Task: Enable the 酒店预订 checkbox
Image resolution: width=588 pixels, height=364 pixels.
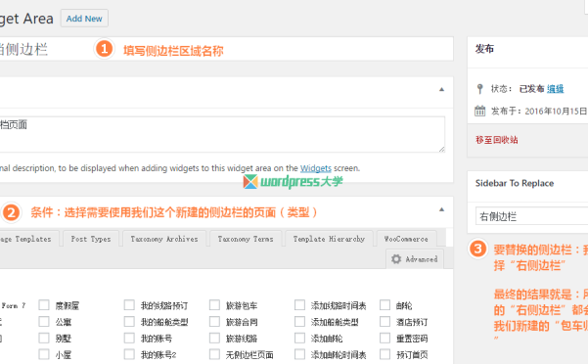Action: pos(385,322)
